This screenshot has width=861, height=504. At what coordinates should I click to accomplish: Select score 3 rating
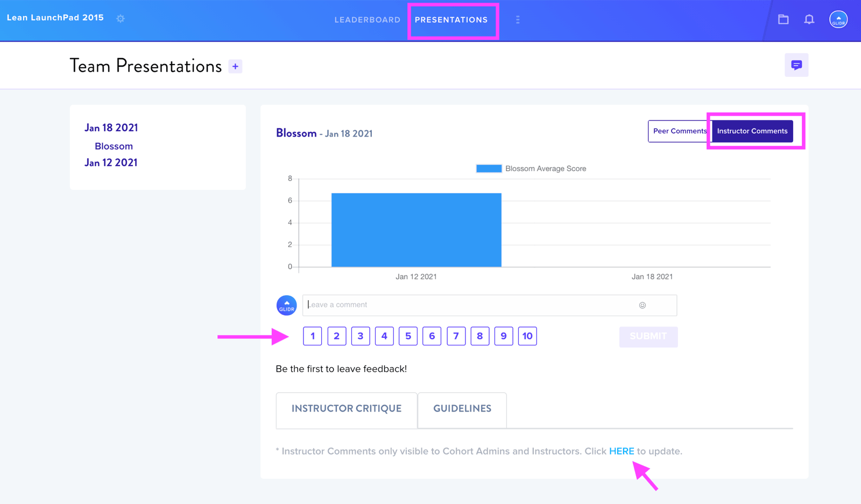361,336
